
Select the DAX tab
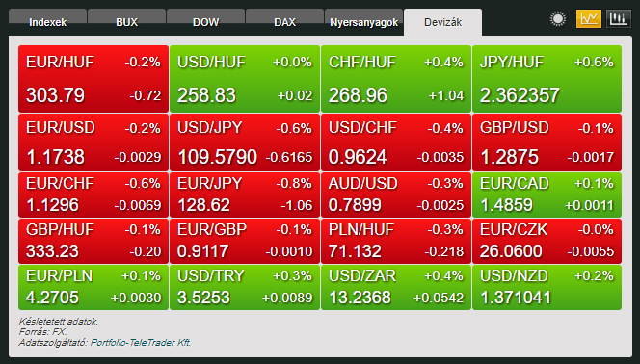[x=285, y=22]
